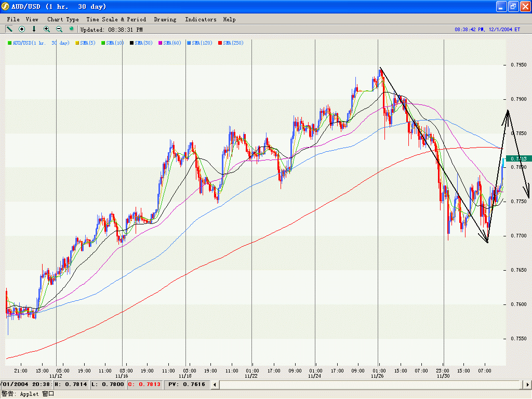This screenshot has width=532, height=399.
Task: Click the down arrow toolbar icon
Action: [34, 29]
